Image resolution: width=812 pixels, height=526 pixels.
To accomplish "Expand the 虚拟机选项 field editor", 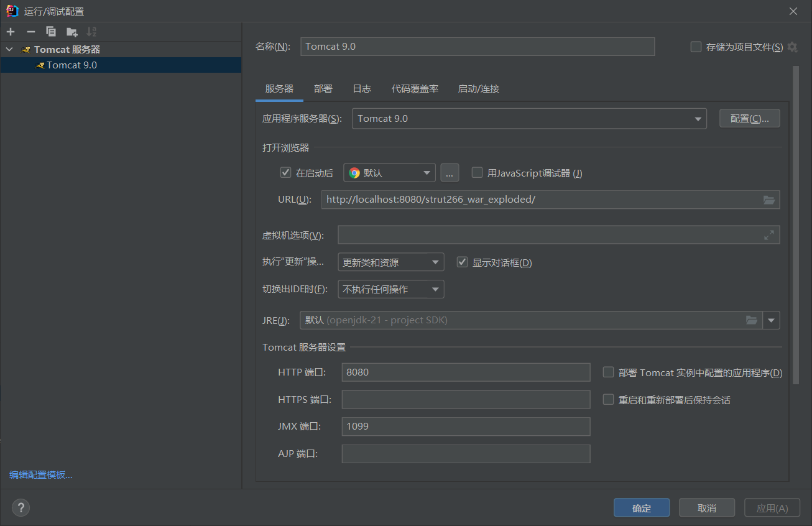I will [769, 235].
